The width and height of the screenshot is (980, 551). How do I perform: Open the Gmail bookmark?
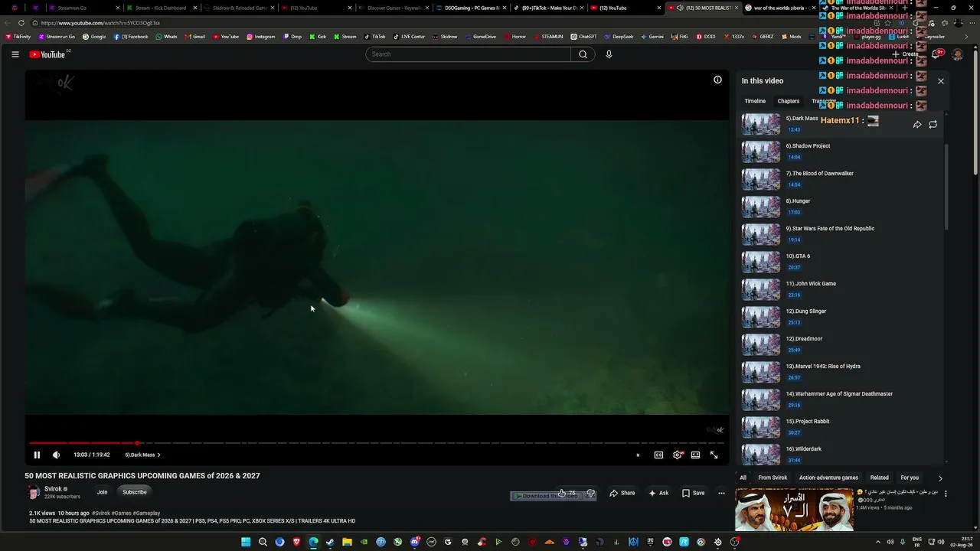click(194, 37)
